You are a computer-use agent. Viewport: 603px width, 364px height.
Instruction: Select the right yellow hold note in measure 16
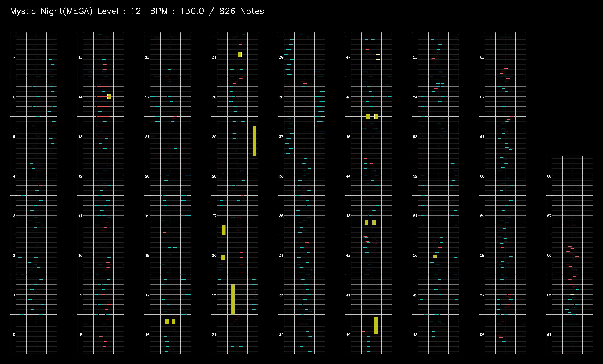173,322
